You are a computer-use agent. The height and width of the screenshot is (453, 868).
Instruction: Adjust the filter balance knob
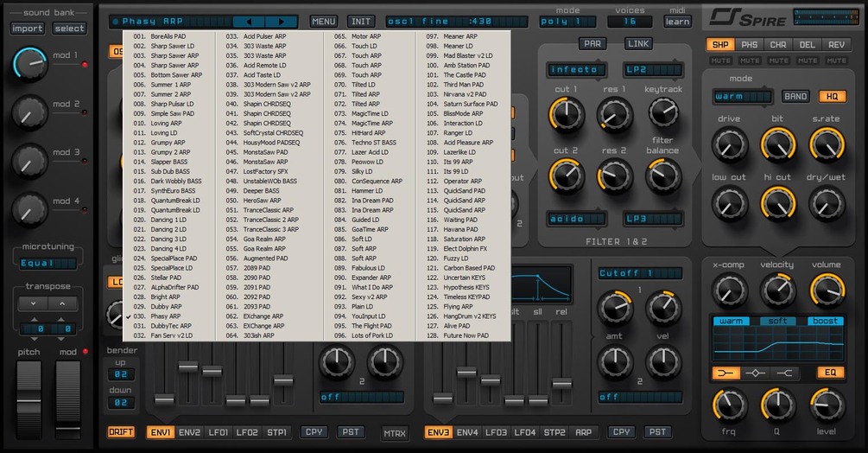[663, 176]
